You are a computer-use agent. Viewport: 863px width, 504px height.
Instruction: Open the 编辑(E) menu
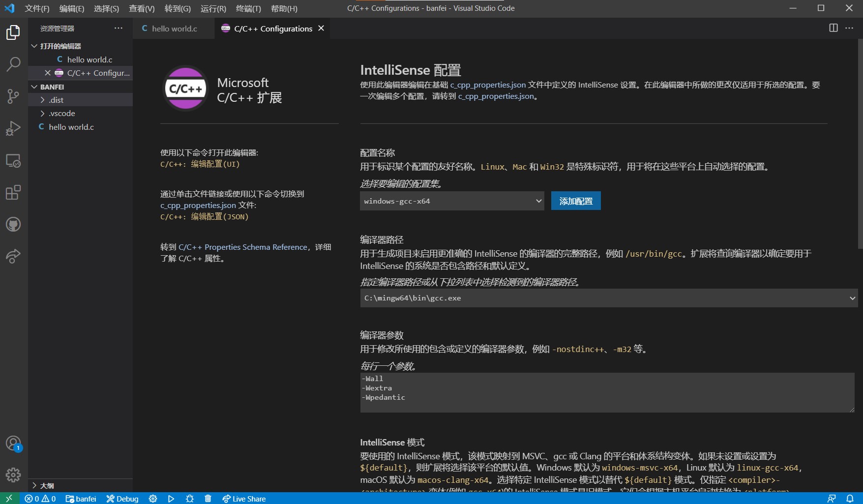72,8
